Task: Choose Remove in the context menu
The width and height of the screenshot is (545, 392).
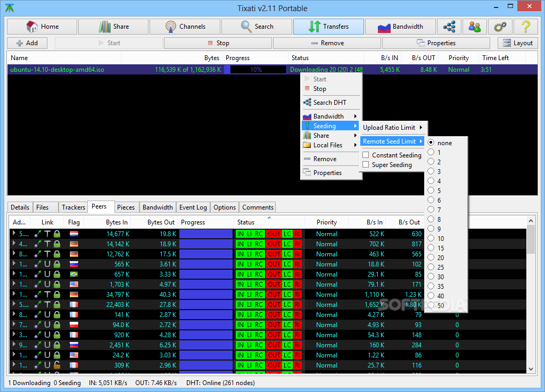Action: [331, 159]
